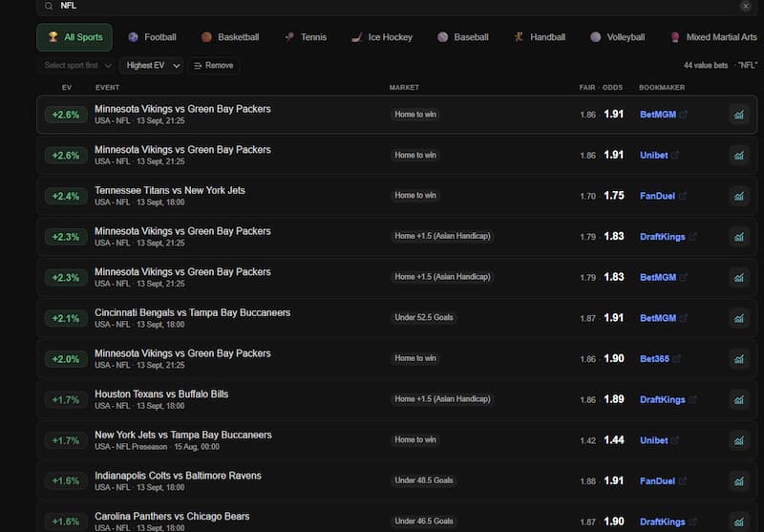Click the +2.0% EV badge

point(66,359)
